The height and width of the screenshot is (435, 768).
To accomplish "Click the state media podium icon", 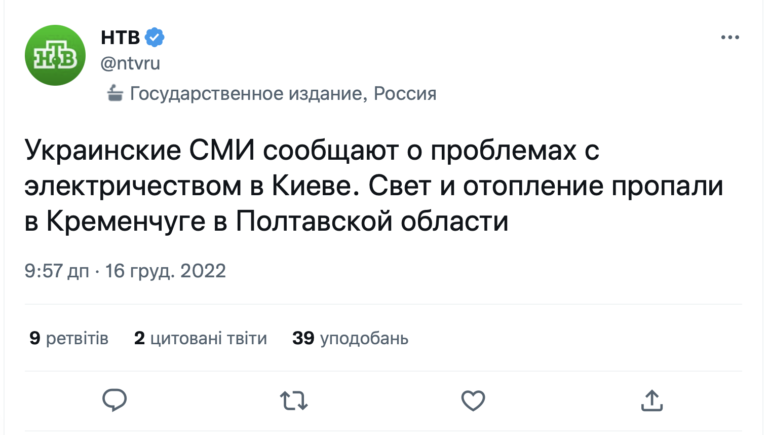I will click(115, 94).
